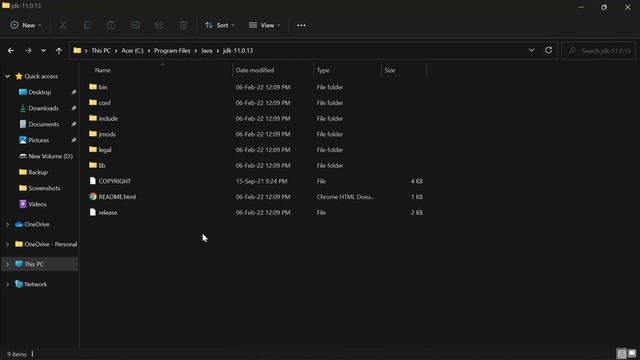Select Acer (C:) in address breadcrumb

pos(132,51)
